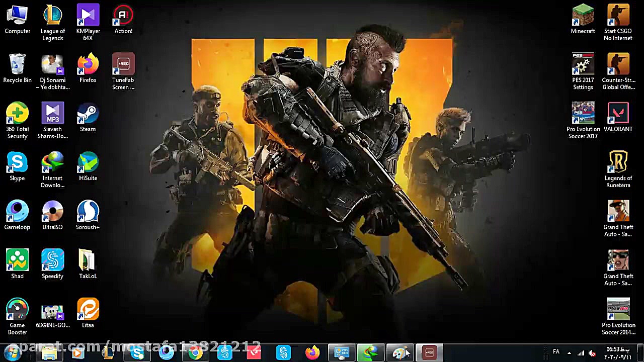
Task: Select the Eitaa messenger shortcut
Action: point(88,313)
